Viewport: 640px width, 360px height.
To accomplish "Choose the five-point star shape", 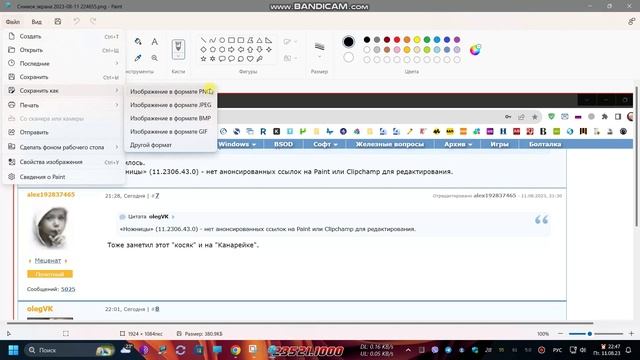I will 203,59.
